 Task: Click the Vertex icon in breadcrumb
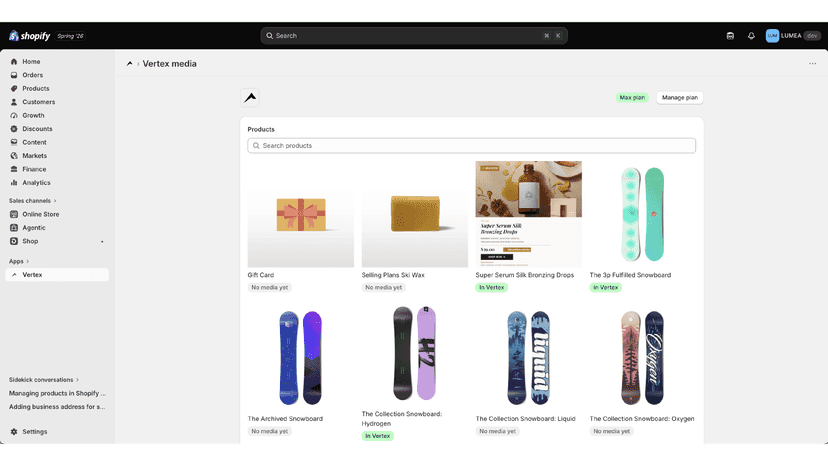pyautogui.click(x=129, y=63)
